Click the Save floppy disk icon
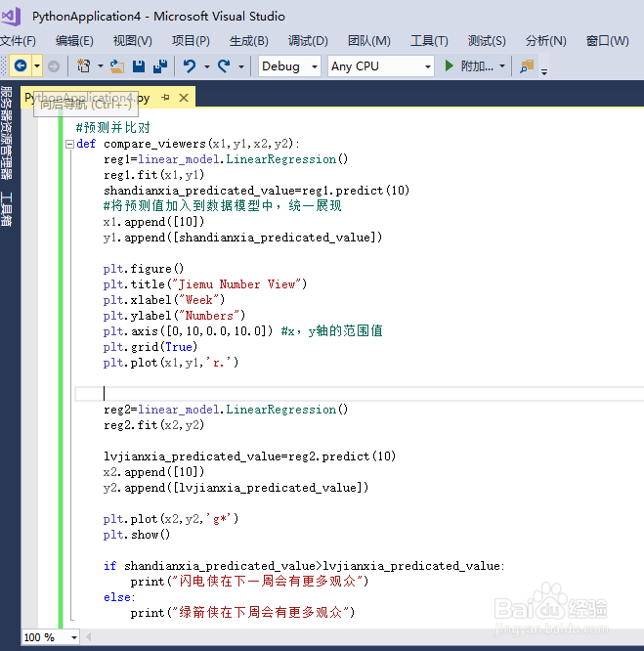This screenshot has height=651, width=644. (139, 66)
